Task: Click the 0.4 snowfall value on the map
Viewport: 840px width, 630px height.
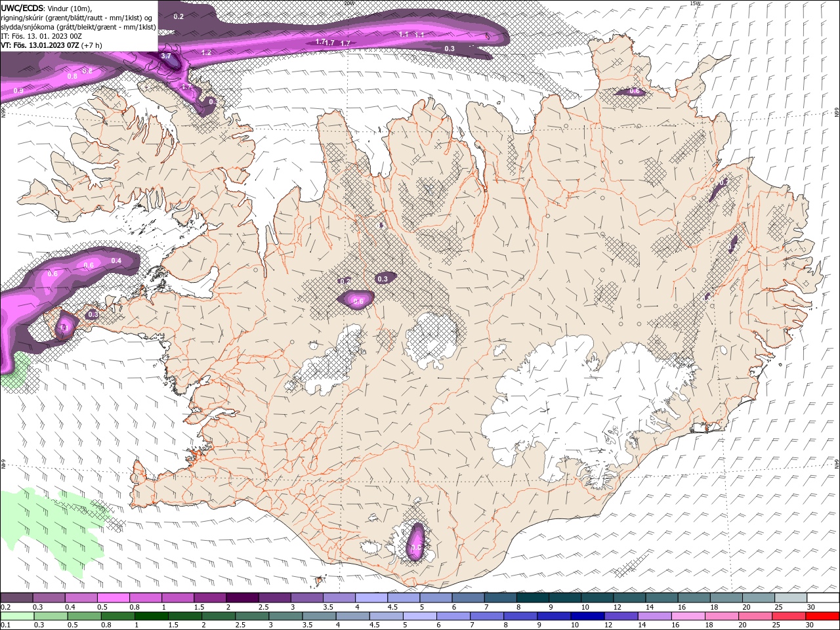Action: tap(116, 261)
